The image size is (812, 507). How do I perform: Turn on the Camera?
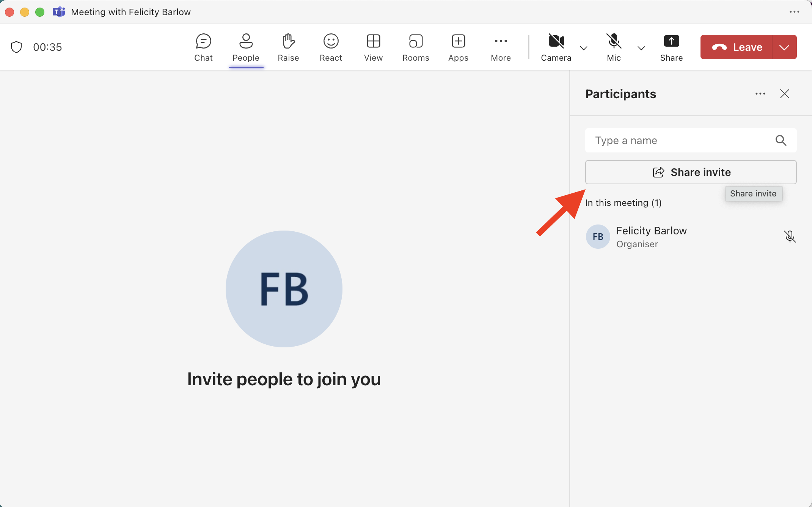(x=556, y=47)
